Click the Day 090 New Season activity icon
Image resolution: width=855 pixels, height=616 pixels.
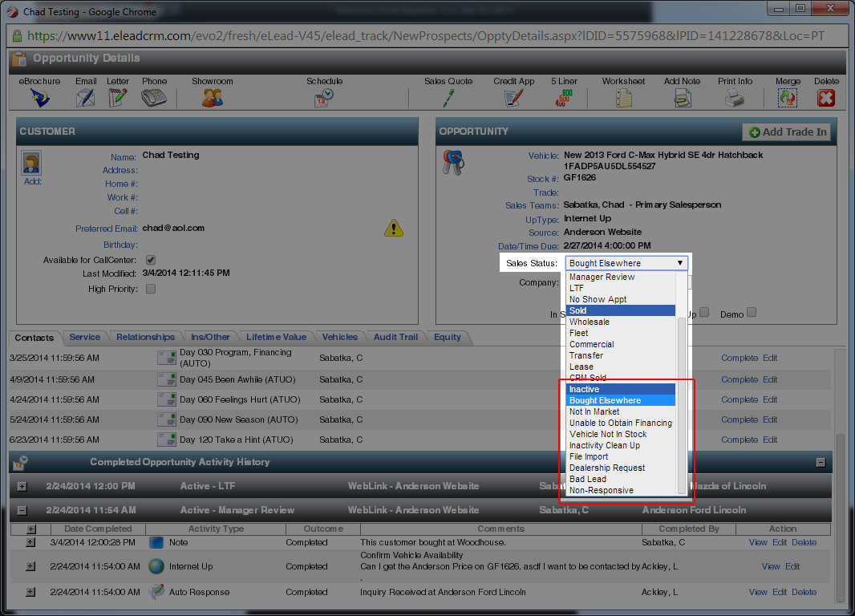click(166, 419)
